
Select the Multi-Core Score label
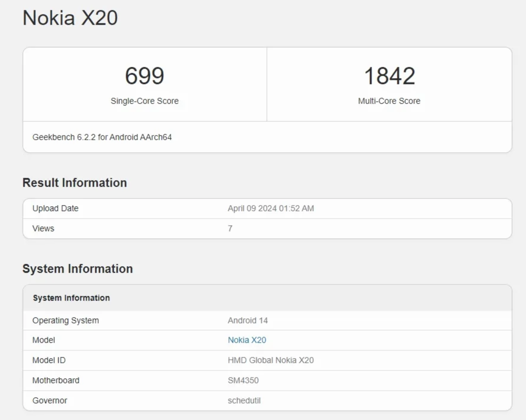(x=389, y=101)
